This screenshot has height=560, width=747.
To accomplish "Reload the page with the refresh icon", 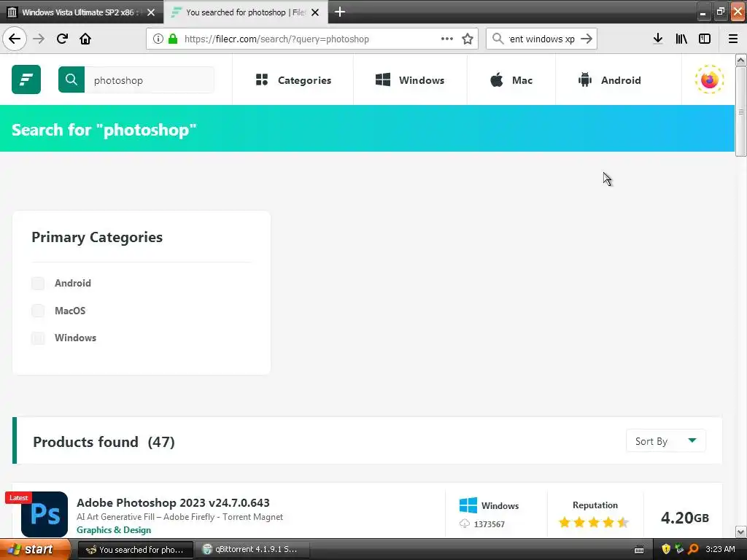I will 62,39.
